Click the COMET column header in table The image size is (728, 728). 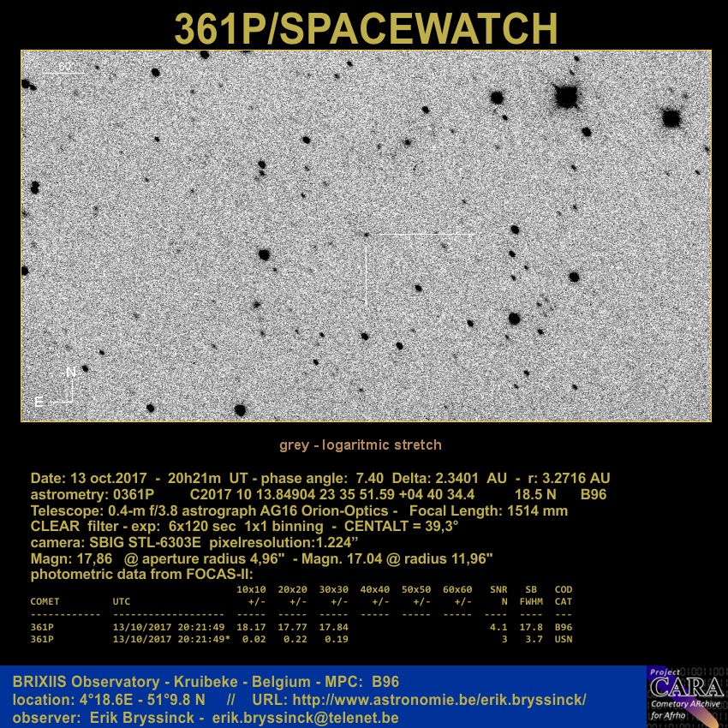pos(45,602)
